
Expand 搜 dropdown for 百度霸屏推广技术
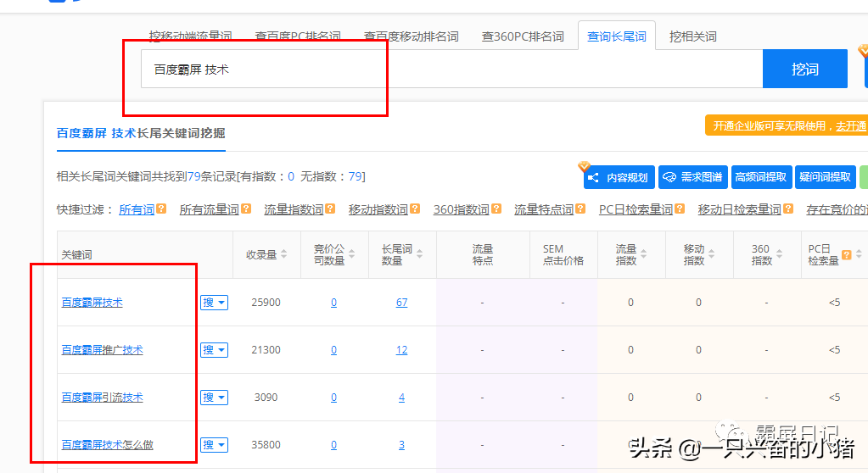(x=214, y=350)
